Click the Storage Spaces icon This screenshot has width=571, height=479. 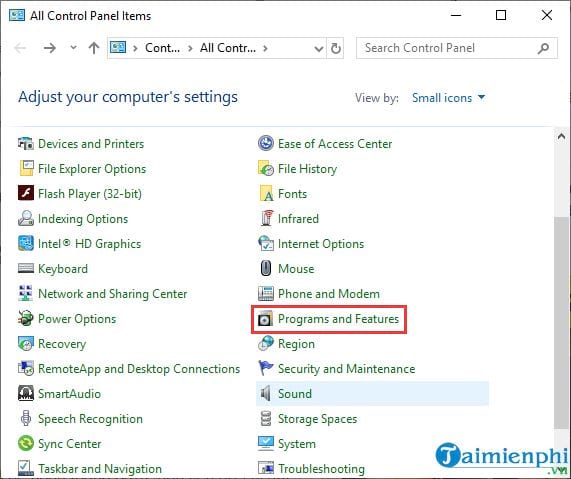(x=266, y=418)
